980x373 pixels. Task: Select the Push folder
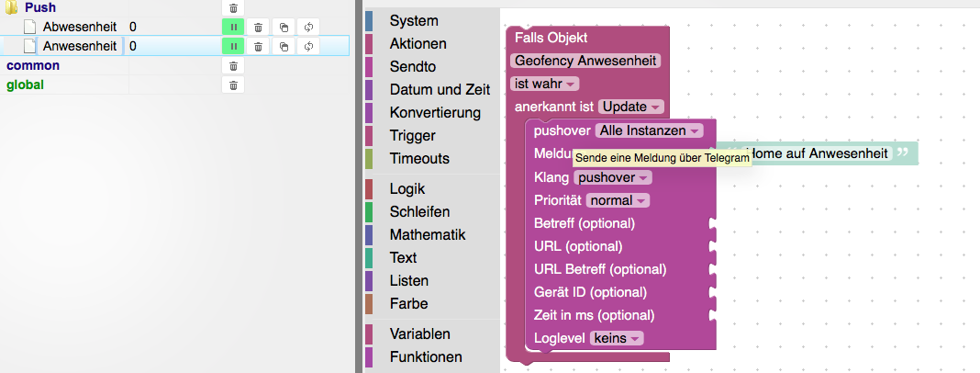point(40,8)
